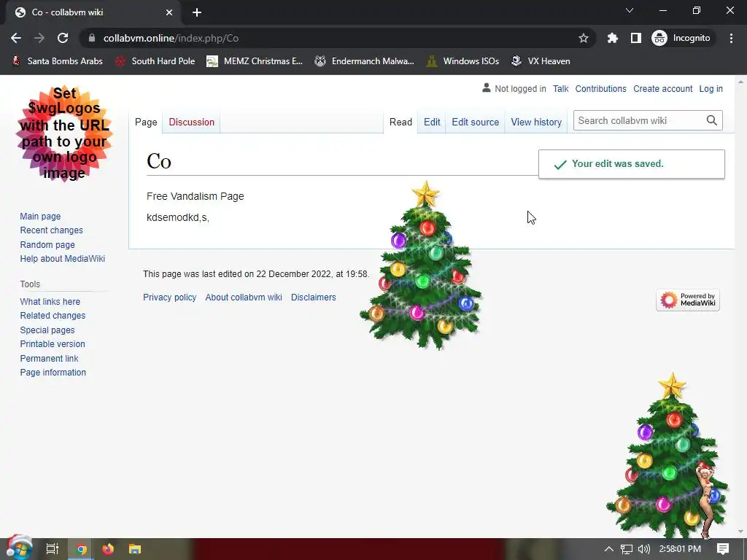
Task: Click the Talk link in the header
Action: click(561, 88)
